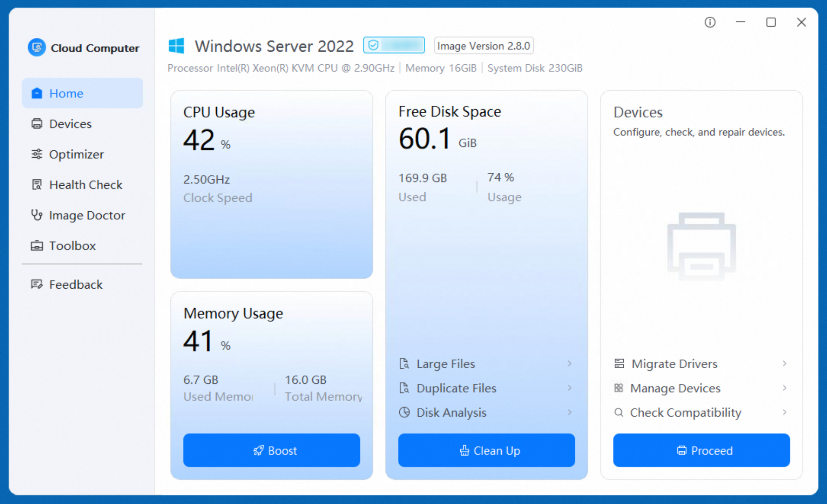Expand the Duplicate Files chevron

(x=570, y=388)
